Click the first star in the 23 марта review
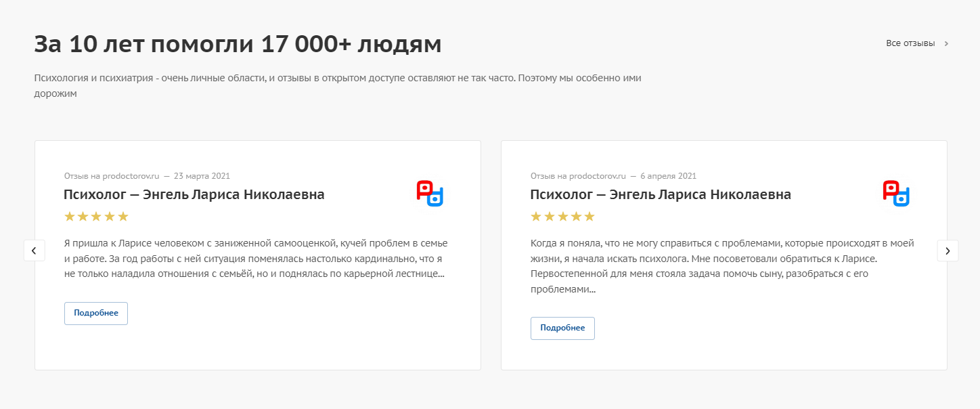980x409 pixels. (x=69, y=217)
